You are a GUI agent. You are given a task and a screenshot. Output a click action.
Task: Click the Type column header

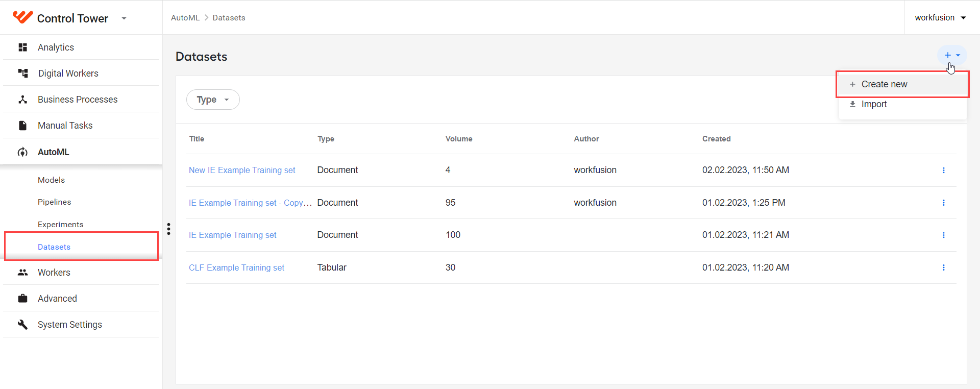tap(326, 139)
